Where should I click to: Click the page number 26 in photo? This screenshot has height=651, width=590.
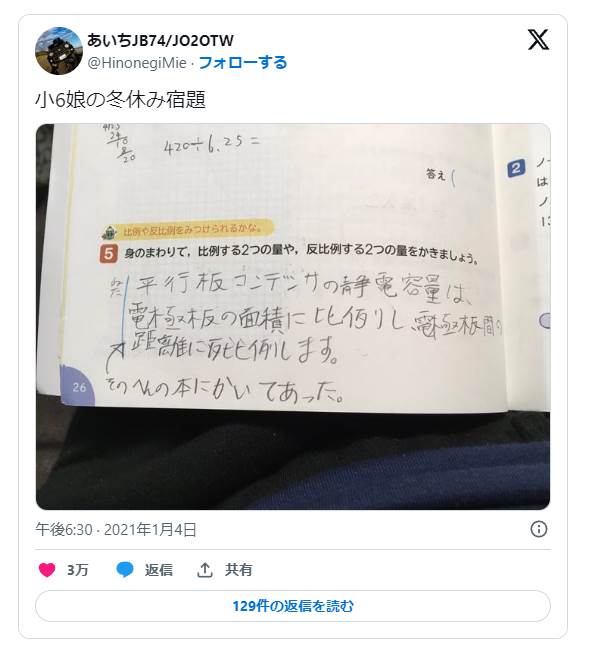coord(79,388)
